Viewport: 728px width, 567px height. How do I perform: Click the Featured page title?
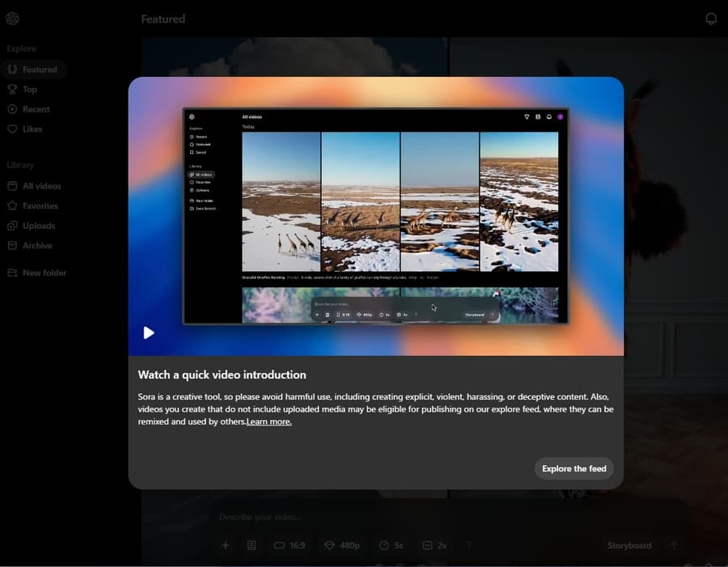pyautogui.click(x=163, y=19)
